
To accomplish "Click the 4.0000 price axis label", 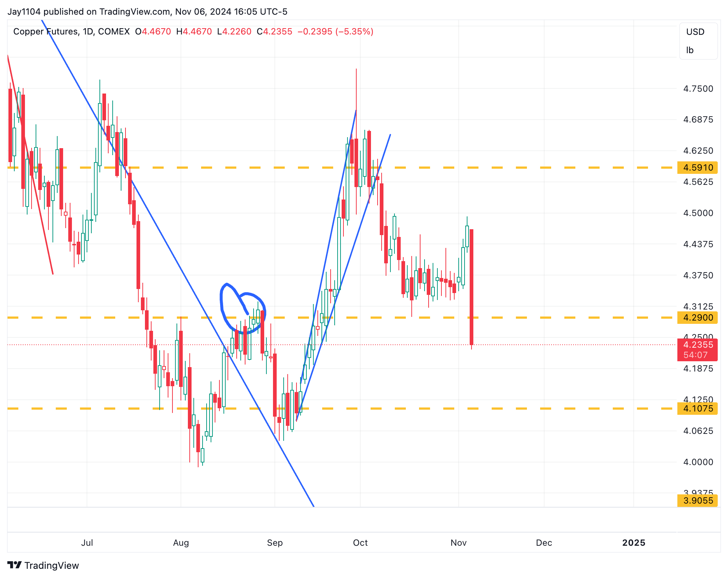I will pos(698,462).
